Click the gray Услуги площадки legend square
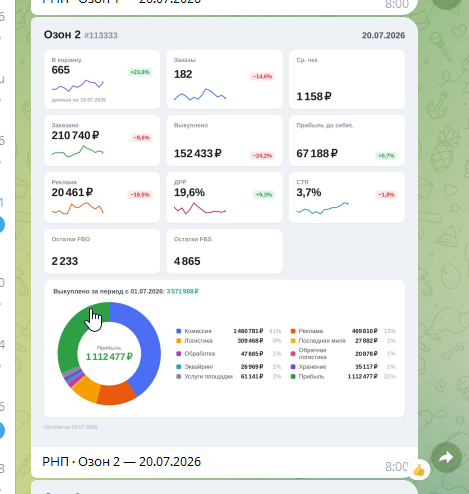 (178, 376)
